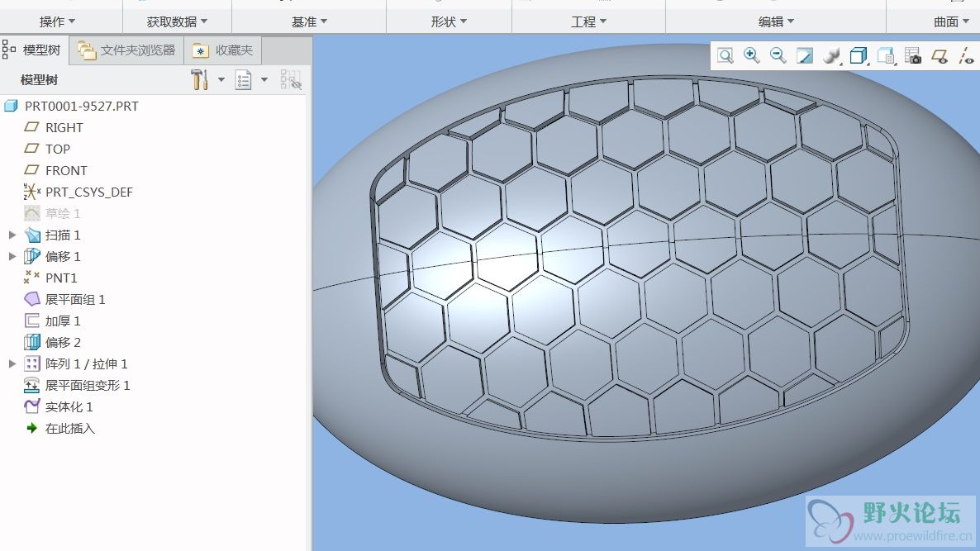980x551 pixels.
Task: Toggle datum axis display eye icon
Action: [966, 55]
